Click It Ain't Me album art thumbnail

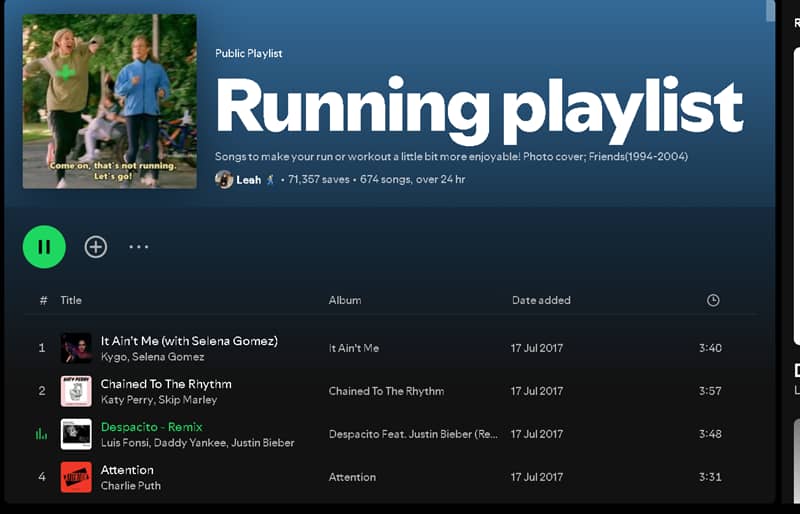(x=76, y=348)
